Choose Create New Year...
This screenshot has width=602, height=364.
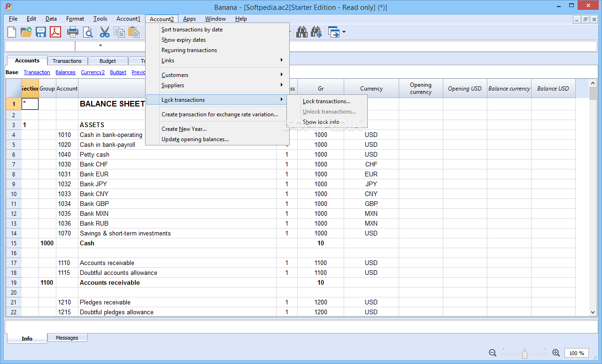pos(218,129)
